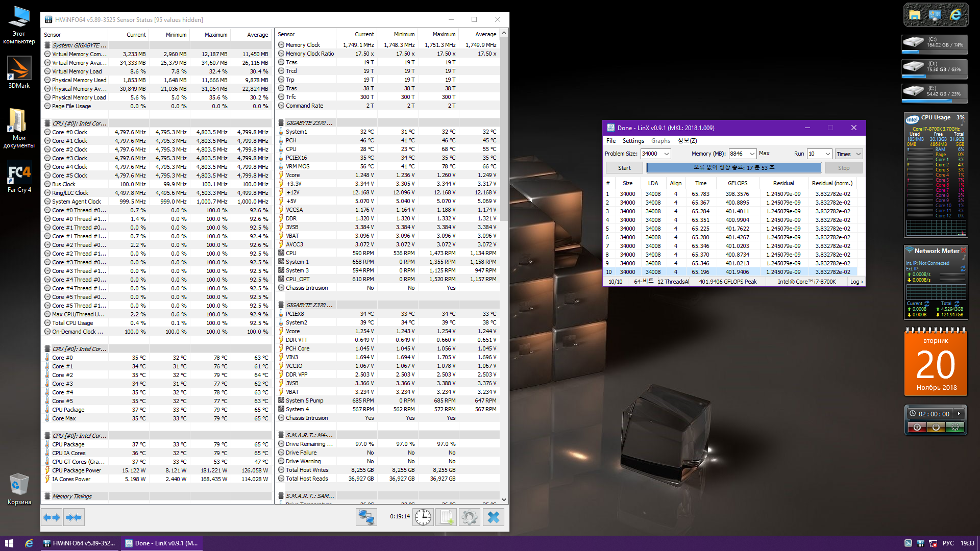Click the blue X close sensors icon

click(493, 517)
